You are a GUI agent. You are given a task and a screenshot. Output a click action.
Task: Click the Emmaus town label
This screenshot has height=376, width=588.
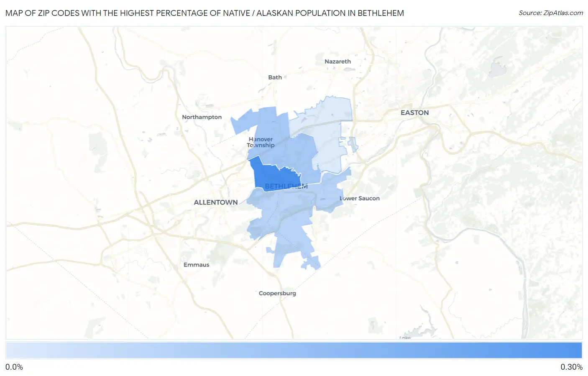coord(196,265)
